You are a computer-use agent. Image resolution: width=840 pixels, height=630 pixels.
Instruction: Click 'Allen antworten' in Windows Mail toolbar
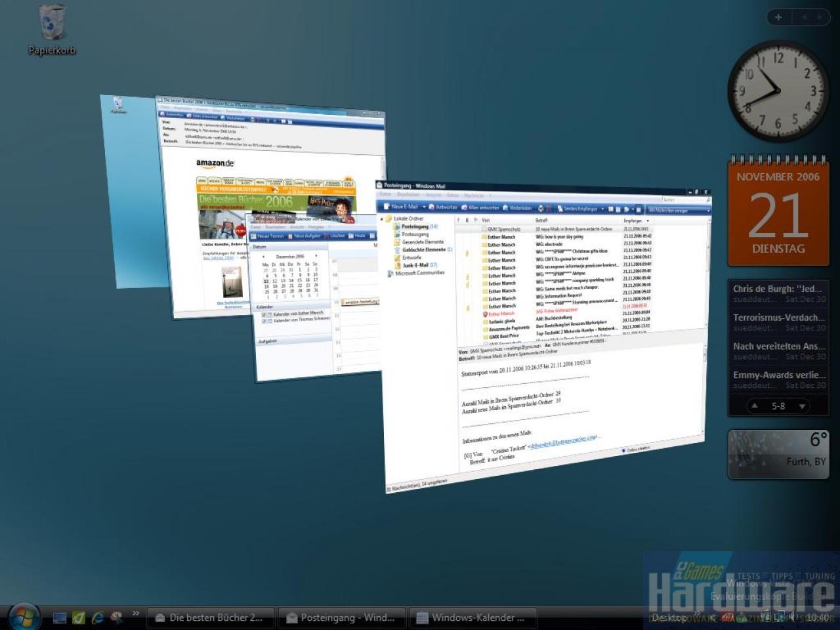tap(480, 207)
